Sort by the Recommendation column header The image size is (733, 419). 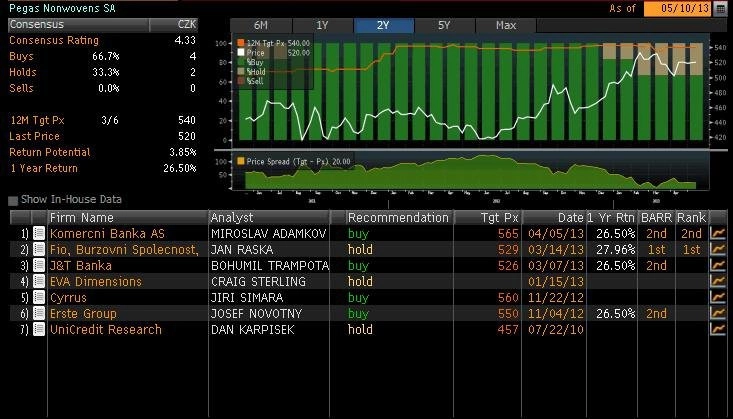tap(398, 217)
